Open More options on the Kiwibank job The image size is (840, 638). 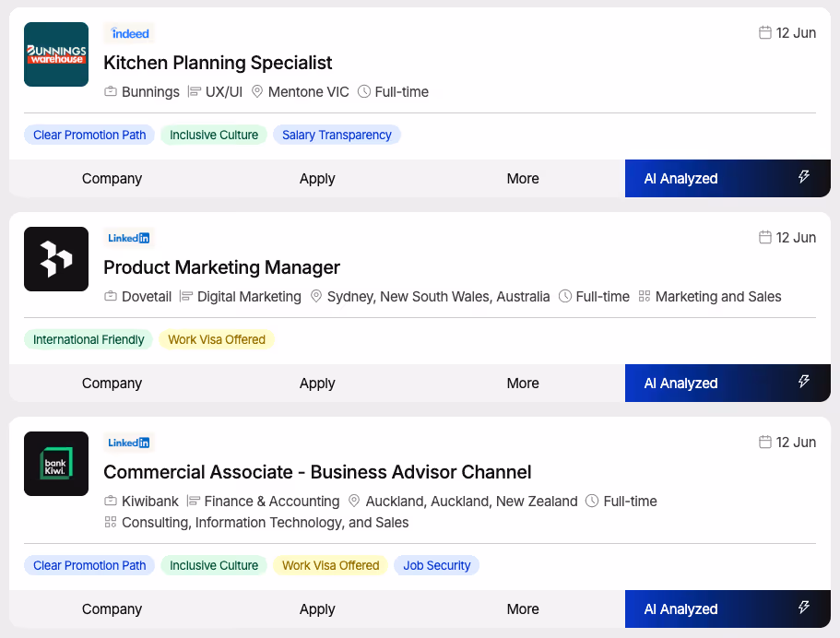pyautogui.click(x=523, y=609)
